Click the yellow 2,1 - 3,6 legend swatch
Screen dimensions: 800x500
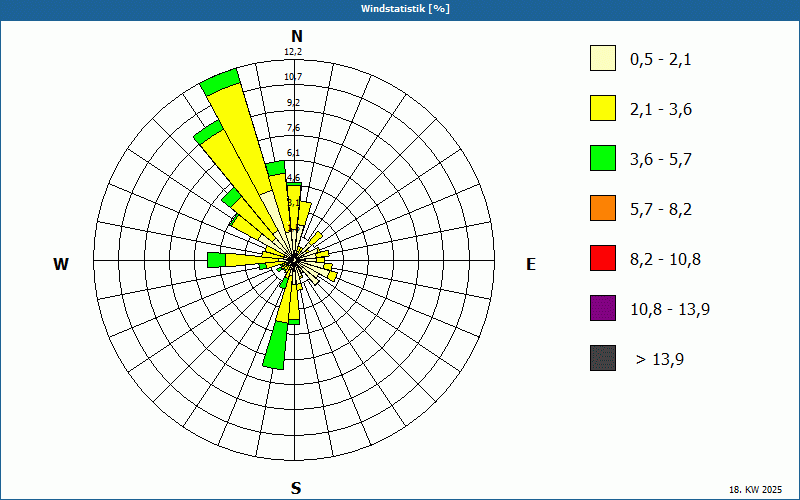click(x=603, y=108)
